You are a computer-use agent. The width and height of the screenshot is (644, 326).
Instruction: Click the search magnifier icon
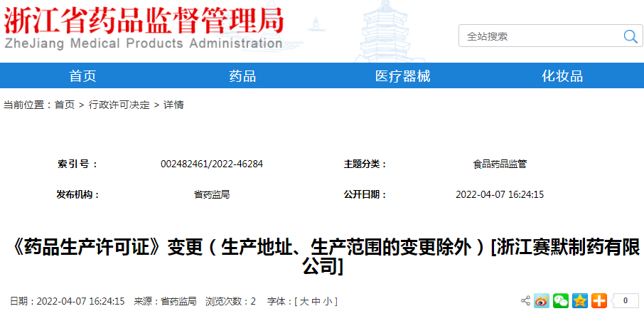point(630,36)
